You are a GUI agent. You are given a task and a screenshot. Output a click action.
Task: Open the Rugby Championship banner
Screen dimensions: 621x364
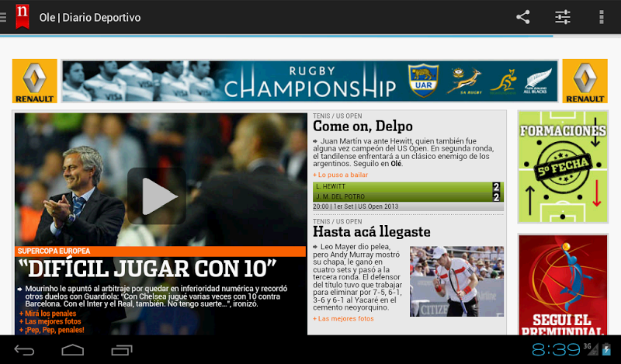310,81
